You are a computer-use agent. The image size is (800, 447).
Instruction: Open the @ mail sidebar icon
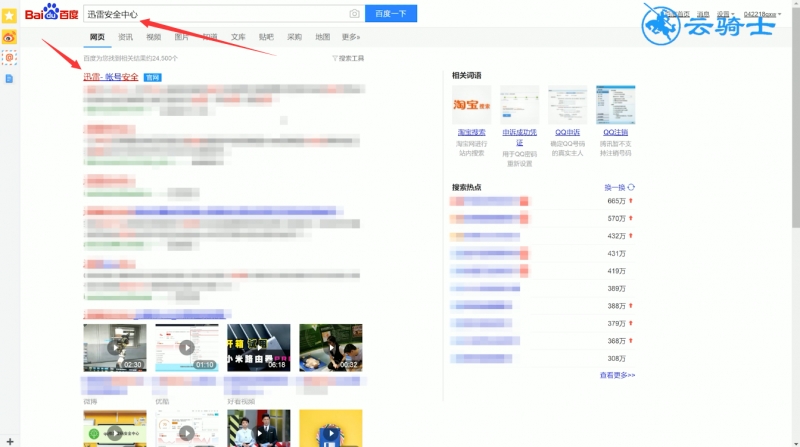click(9, 58)
